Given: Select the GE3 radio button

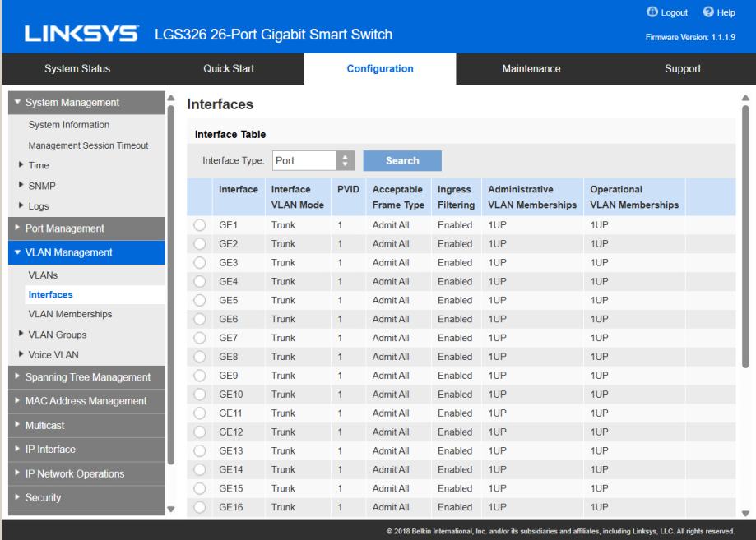Looking at the screenshot, I should point(200,262).
